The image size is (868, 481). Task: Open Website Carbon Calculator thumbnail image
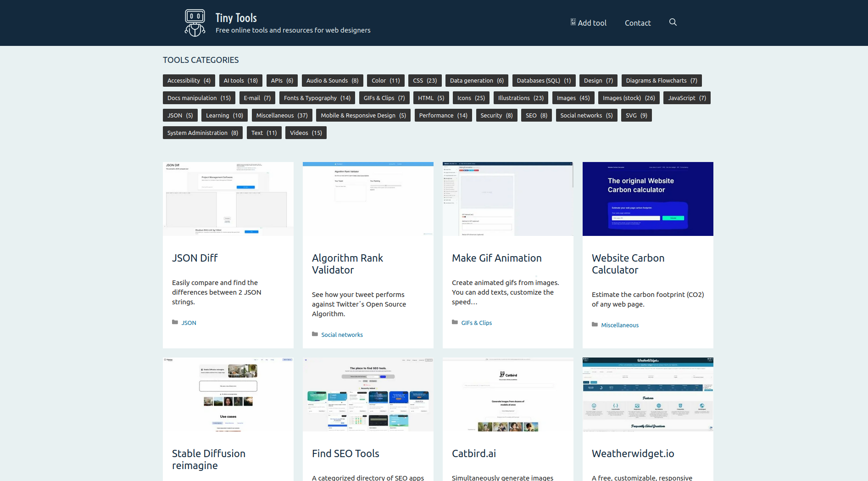click(x=648, y=199)
